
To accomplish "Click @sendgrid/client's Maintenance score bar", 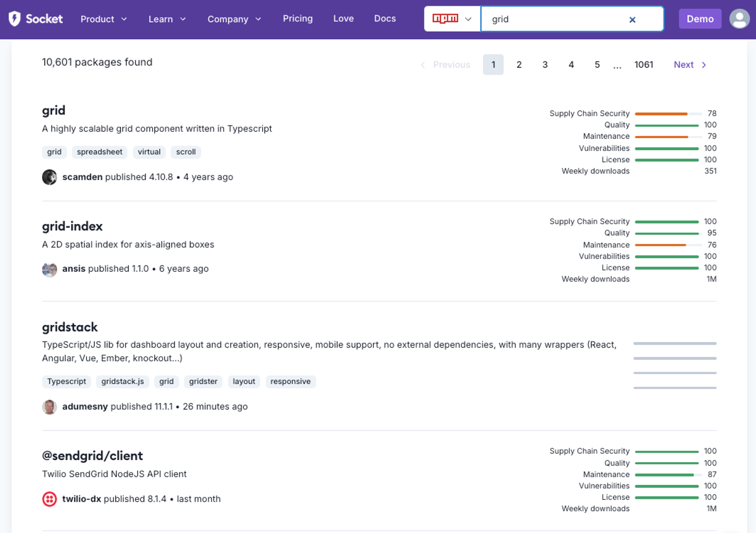I will 668,475.
